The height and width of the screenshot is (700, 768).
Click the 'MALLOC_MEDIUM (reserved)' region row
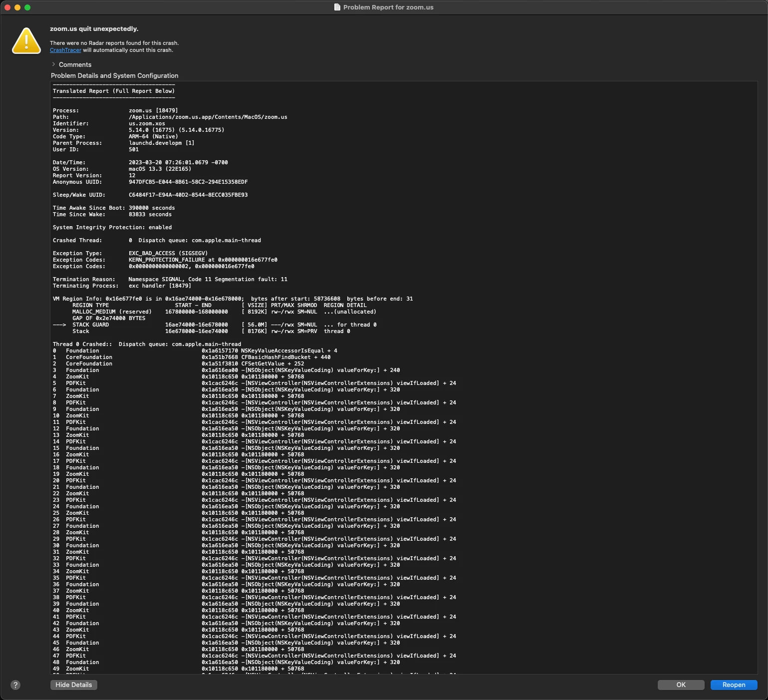click(x=225, y=312)
